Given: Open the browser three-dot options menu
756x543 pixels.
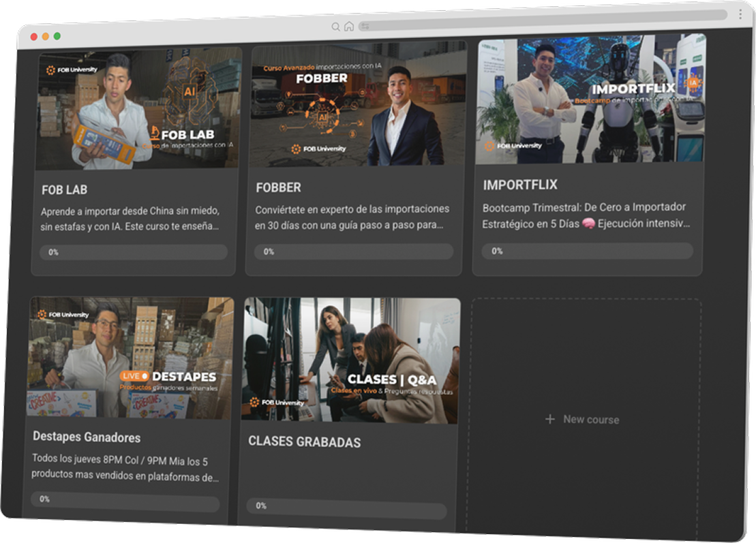Looking at the screenshot, I should [740, 14].
